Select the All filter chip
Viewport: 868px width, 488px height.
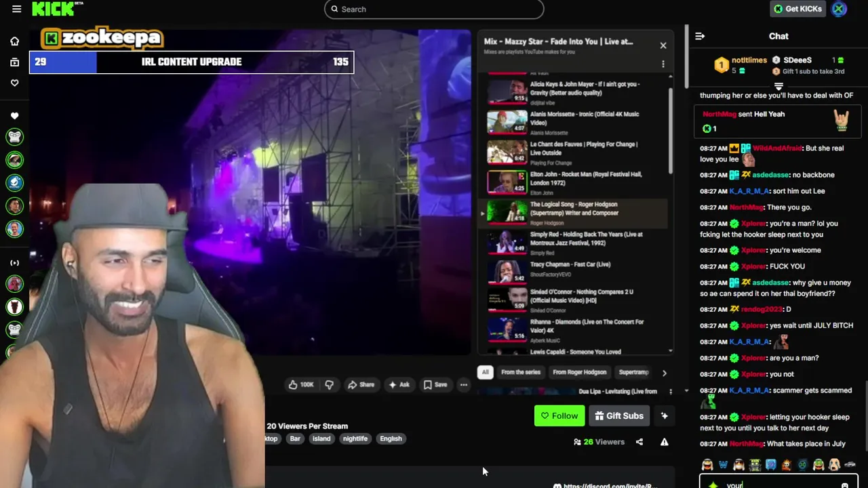485,372
